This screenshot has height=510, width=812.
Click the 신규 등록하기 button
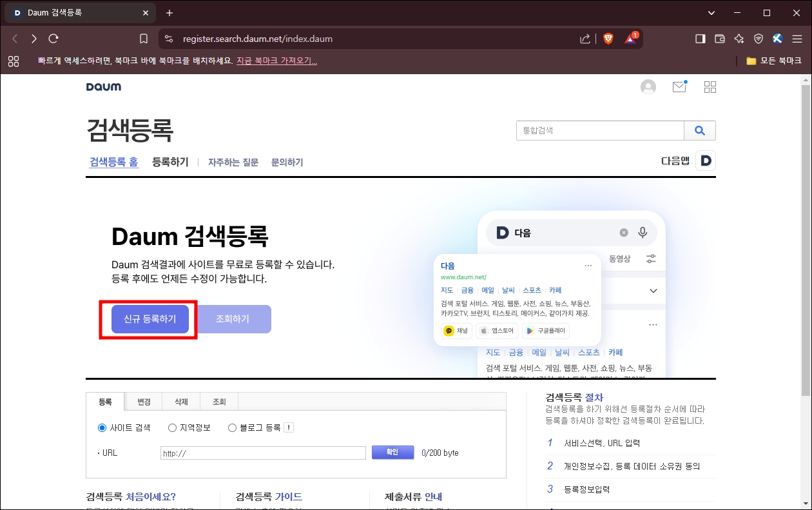150,319
